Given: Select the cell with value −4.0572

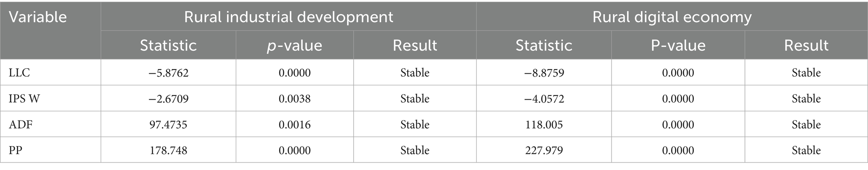Looking at the screenshot, I should 544,98.
